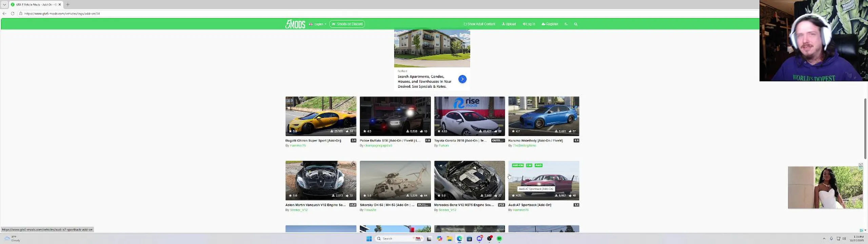Close the GTA 5 Vehicle Mods tab
Viewport: 868px width, 244px height.
(60, 4)
